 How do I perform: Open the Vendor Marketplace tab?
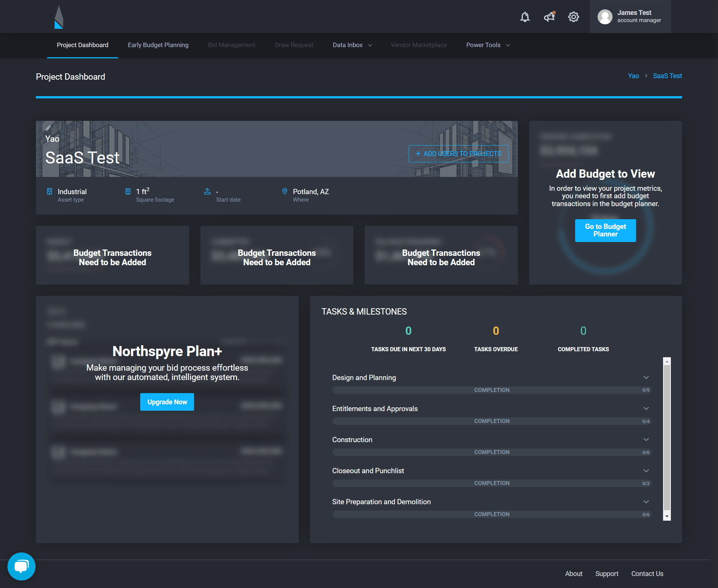(x=418, y=45)
